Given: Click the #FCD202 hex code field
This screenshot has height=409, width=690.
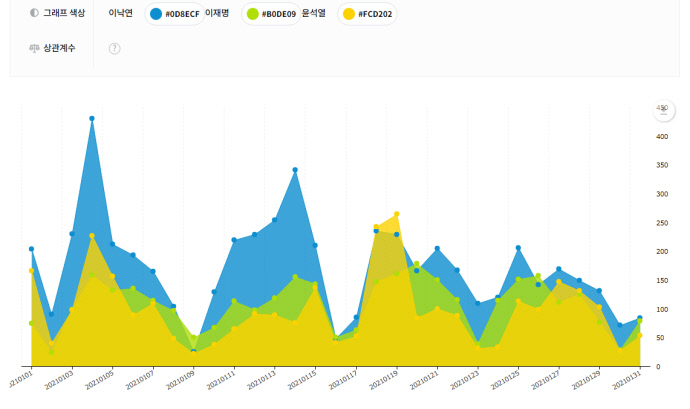Looking at the screenshot, I should pos(373,14).
